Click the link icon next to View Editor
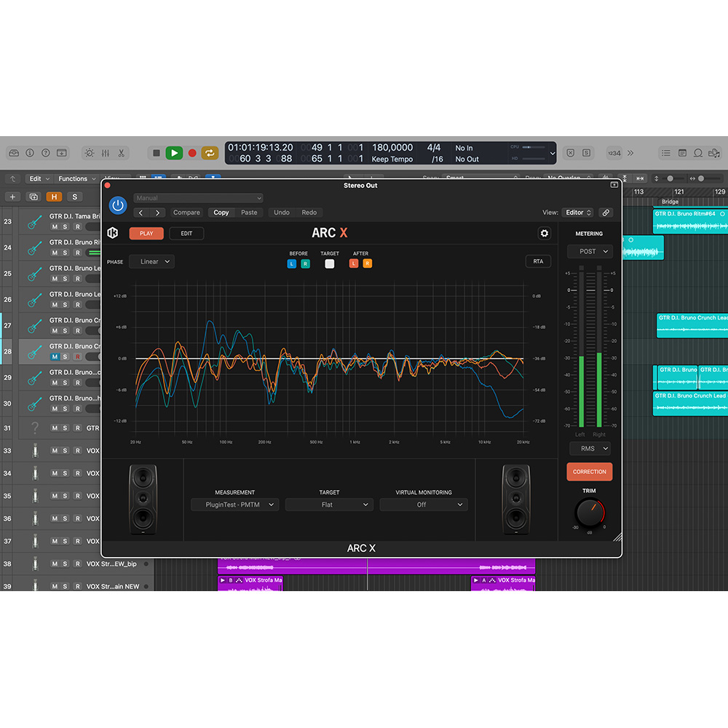This screenshot has height=728, width=728. (606, 213)
